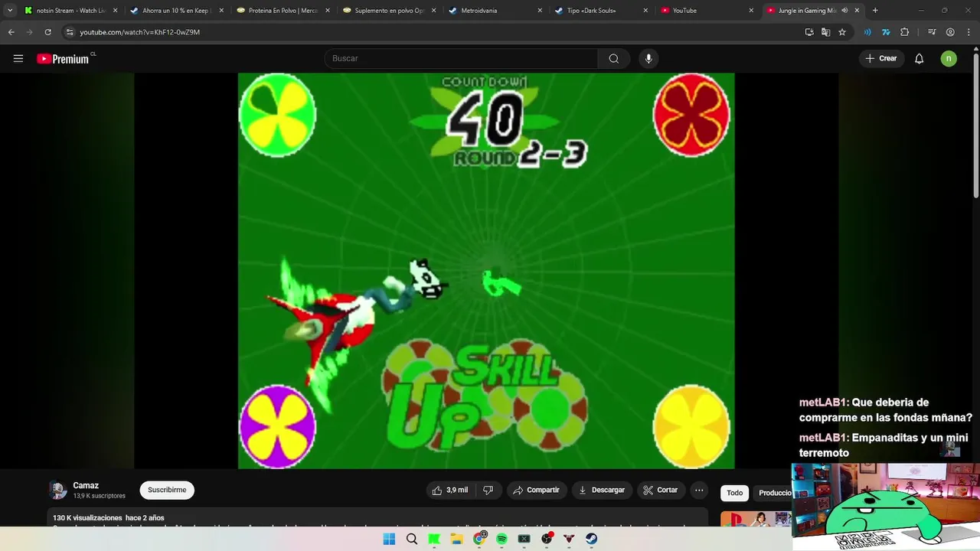Focus the Buscar search field
The height and width of the screenshot is (551, 980).
[x=461, y=58]
